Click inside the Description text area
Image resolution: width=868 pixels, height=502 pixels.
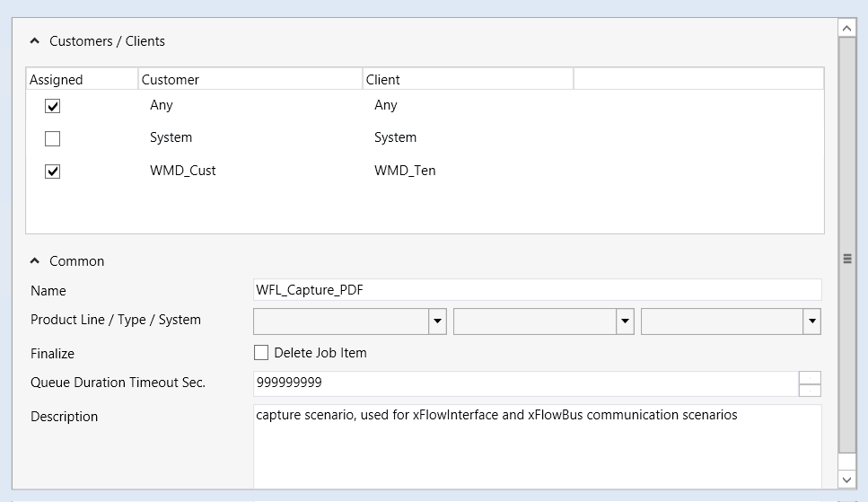(x=537, y=446)
